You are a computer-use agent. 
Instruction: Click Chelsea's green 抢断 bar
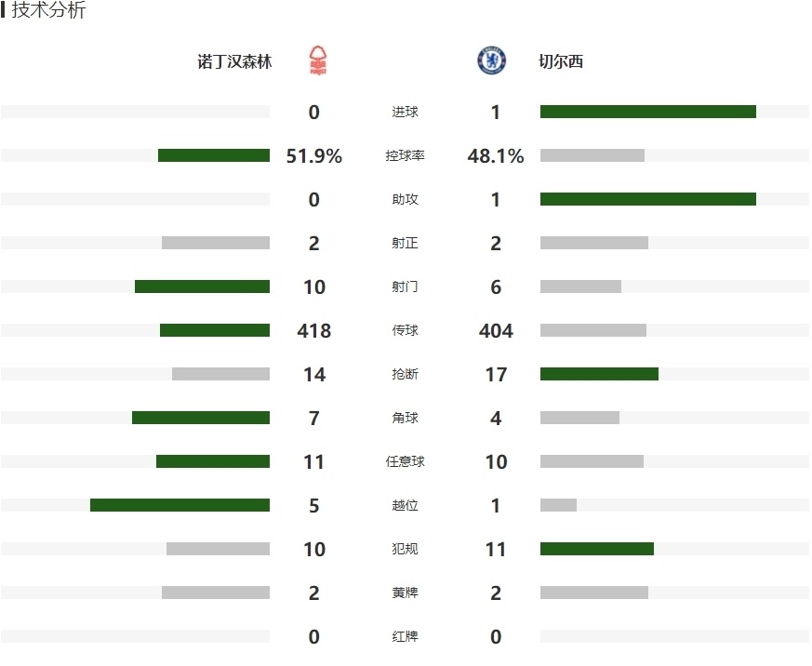[599, 374]
